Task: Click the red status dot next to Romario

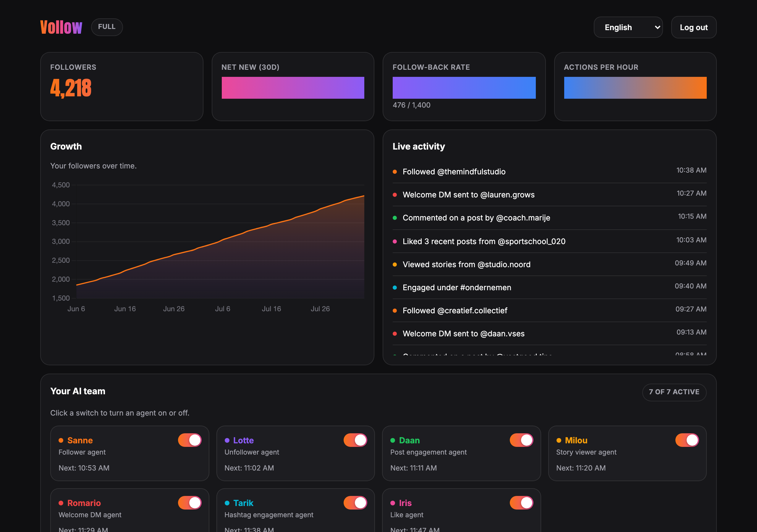Action: (61, 503)
